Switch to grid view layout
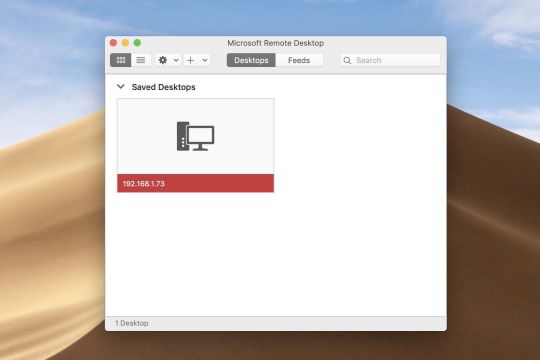The image size is (540, 360). click(x=121, y=60)
